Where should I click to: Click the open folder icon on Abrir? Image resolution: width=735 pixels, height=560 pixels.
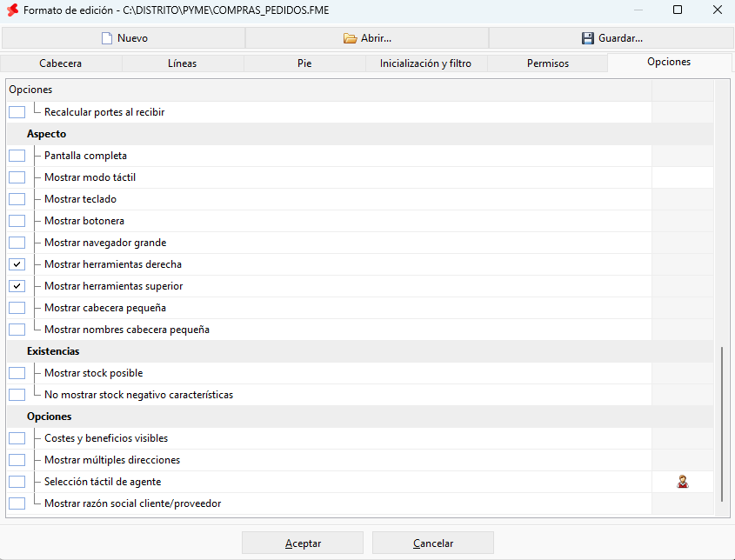[350, 38]
